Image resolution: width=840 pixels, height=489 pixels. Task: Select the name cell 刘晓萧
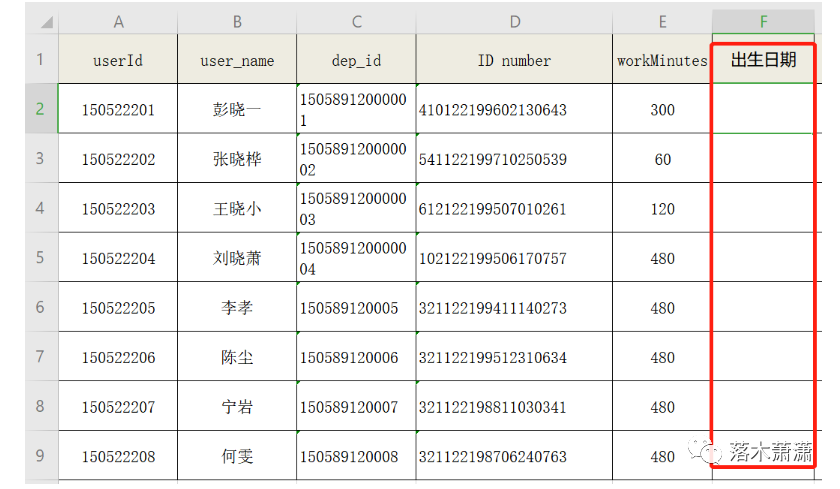237,258
